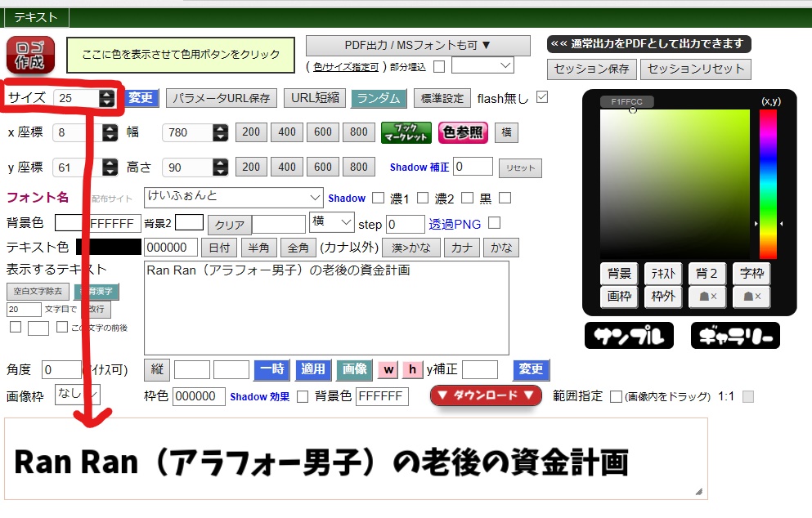Apply color to 画枠 in color panel
This screenshot has height=518, width=812.
(619, 297)
